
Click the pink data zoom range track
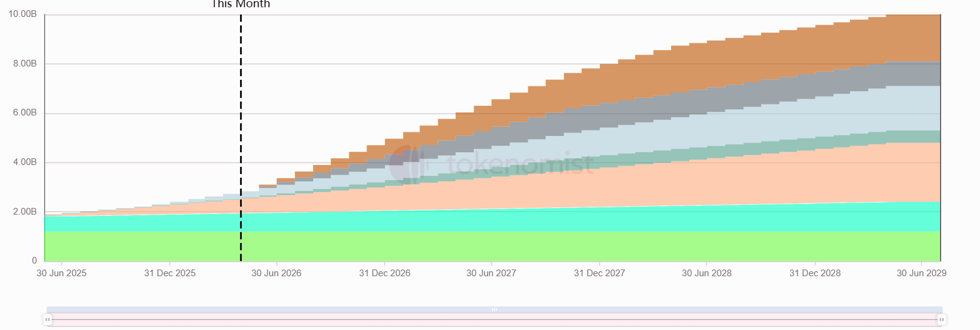click(495, 319)
